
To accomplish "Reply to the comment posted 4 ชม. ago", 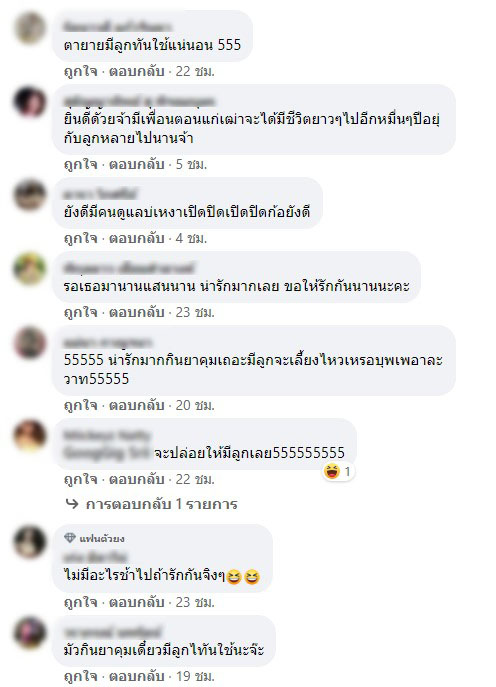I will click(x=136, y=238).
